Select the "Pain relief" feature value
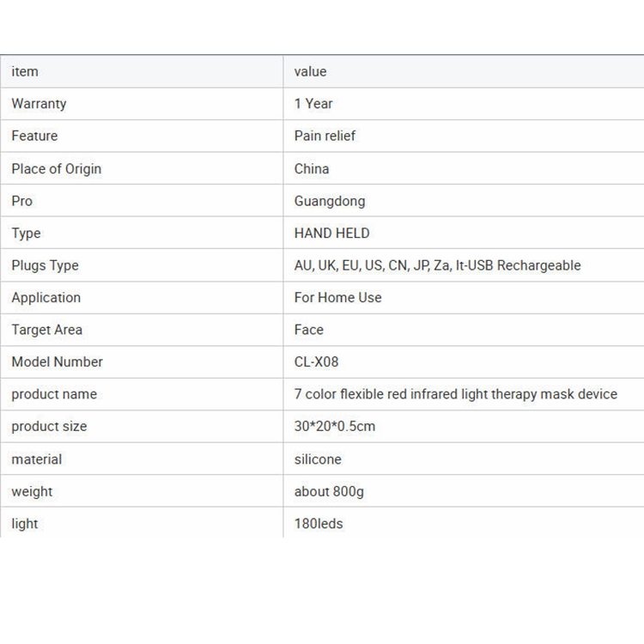 click(325, 136)
